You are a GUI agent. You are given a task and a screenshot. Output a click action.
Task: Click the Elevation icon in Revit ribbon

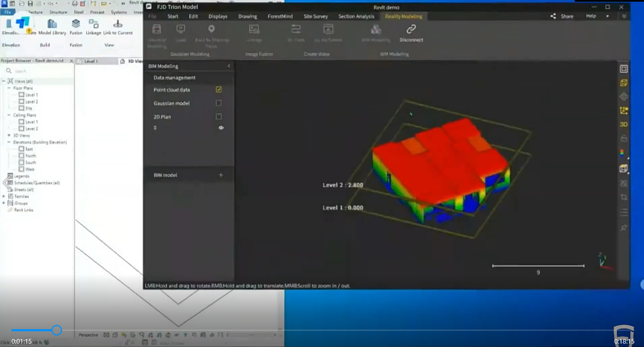pos(9,24)
